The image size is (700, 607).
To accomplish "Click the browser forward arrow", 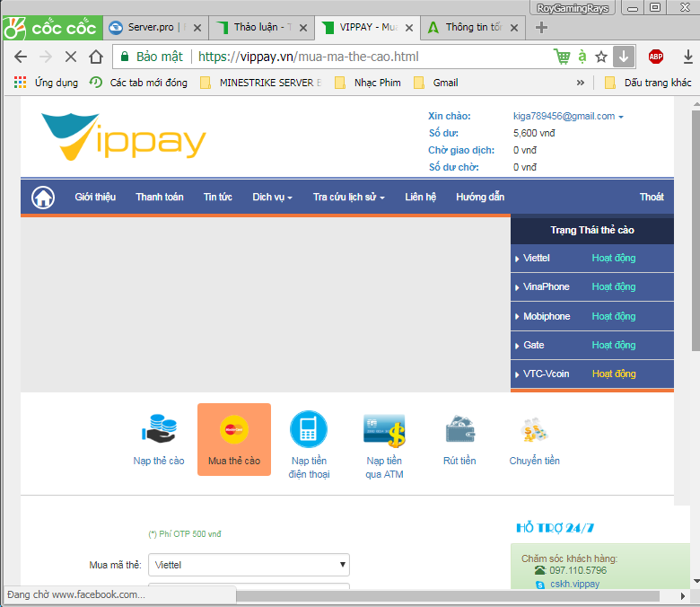I will (46, 57).
